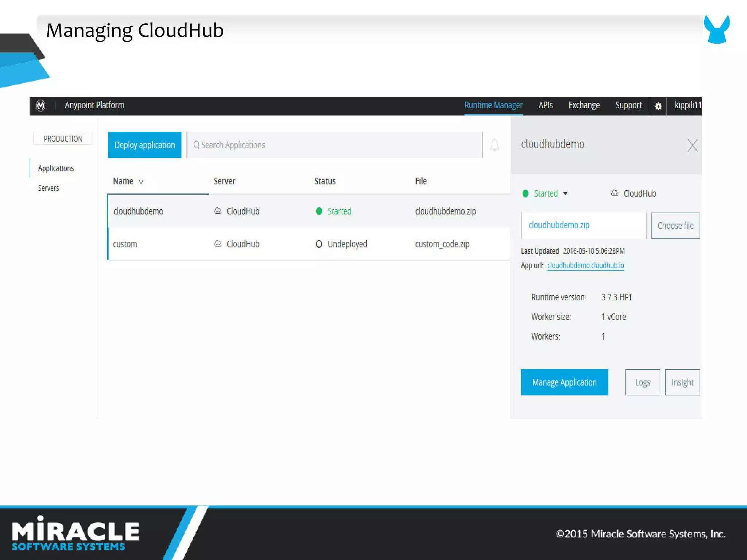Click the cloud icon in custom row
Image resolution: width=747 pixels, height=560 pixels.
218,244
